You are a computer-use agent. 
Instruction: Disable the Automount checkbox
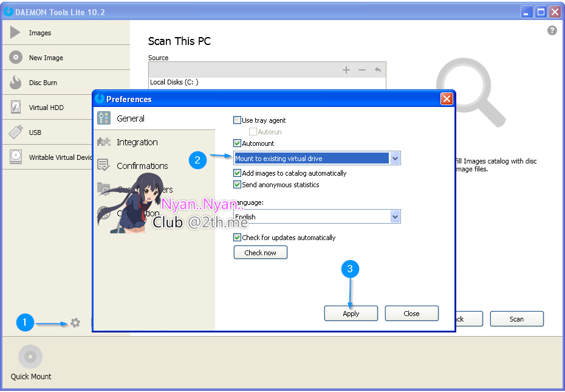coord(237,143)
